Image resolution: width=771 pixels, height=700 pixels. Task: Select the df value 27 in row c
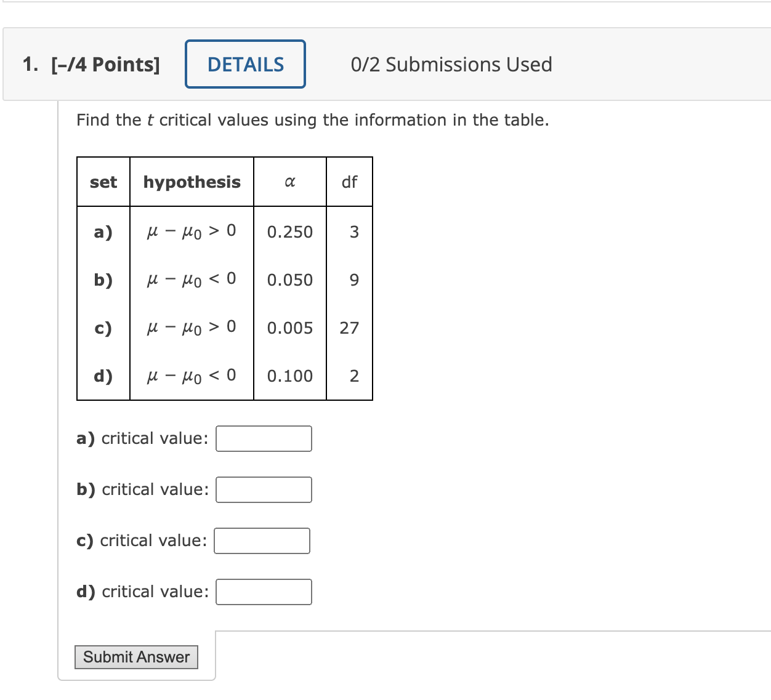coord(349,328)
